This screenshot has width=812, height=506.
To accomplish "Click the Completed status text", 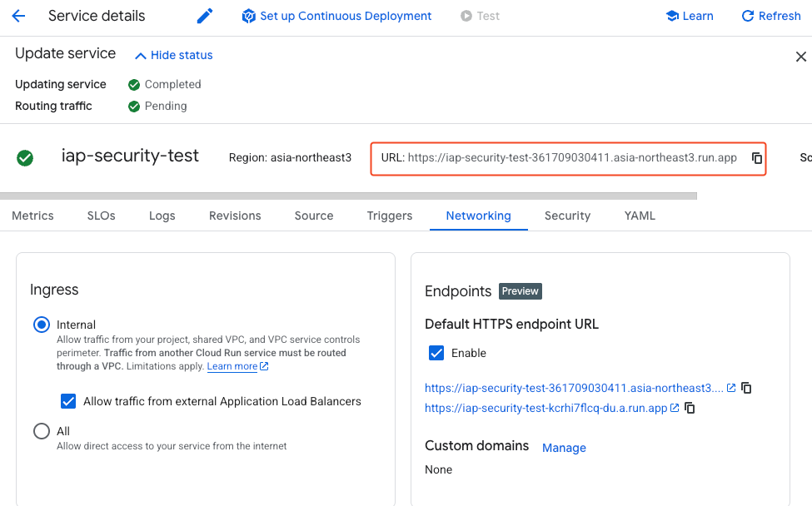I will (x=173, y=84).
